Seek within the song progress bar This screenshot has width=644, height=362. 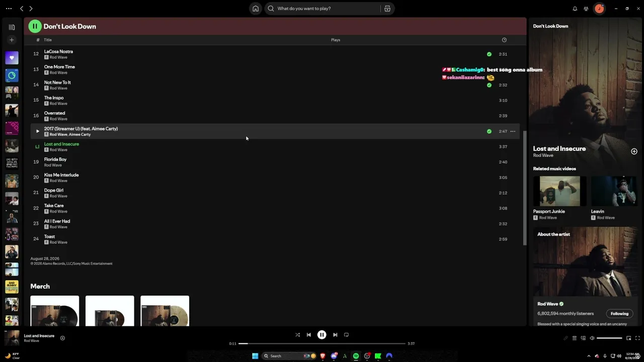pos(322,343)
